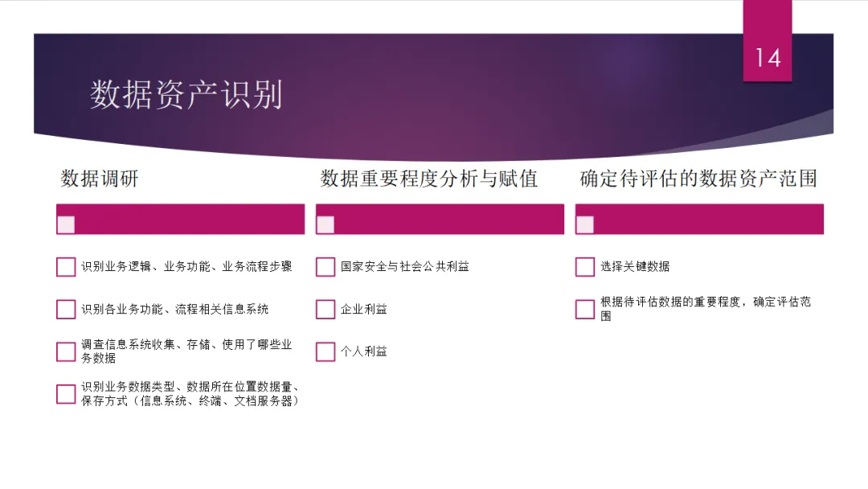
Task: Click the 选择关键数据 text label
Action: [635, 267]
